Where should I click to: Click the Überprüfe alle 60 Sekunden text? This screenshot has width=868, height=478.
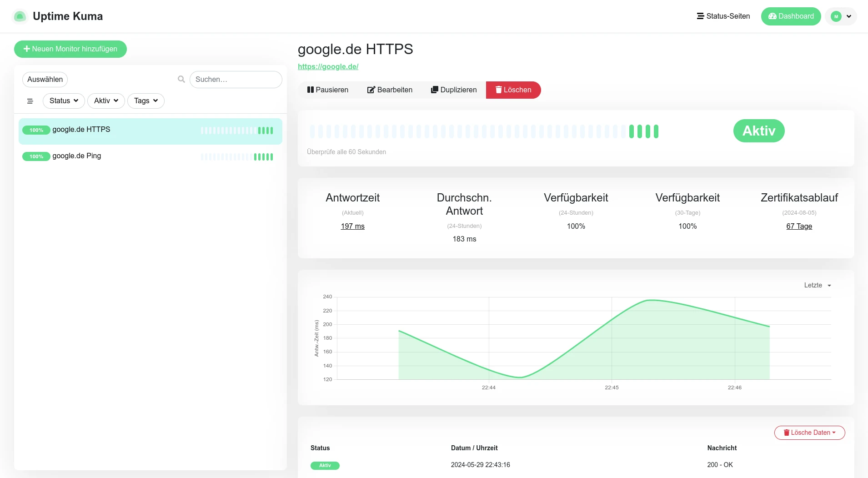[346, 152]
